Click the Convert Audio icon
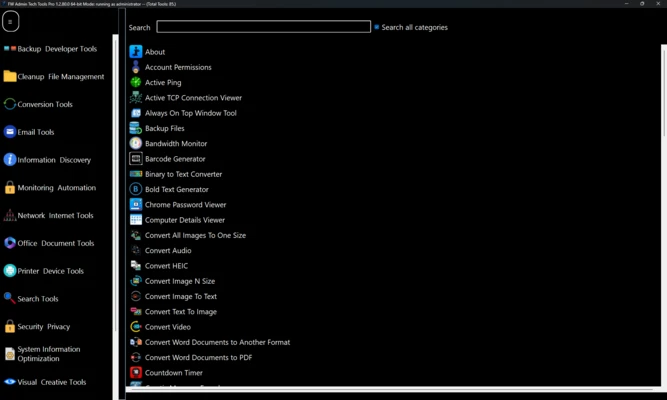667x400 pixels. (x=136, y=251)
